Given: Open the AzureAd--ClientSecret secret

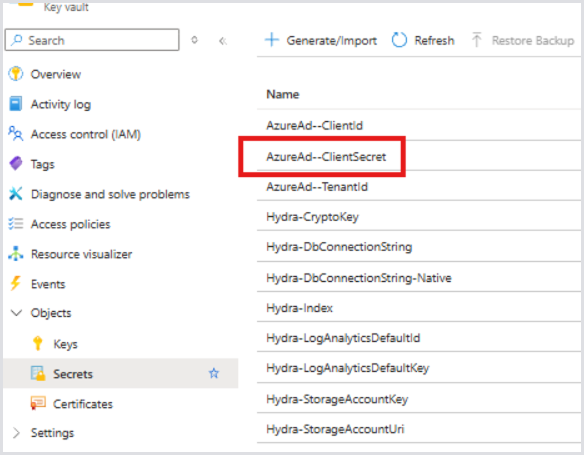Looking at the screenshot, I should 326,157.
